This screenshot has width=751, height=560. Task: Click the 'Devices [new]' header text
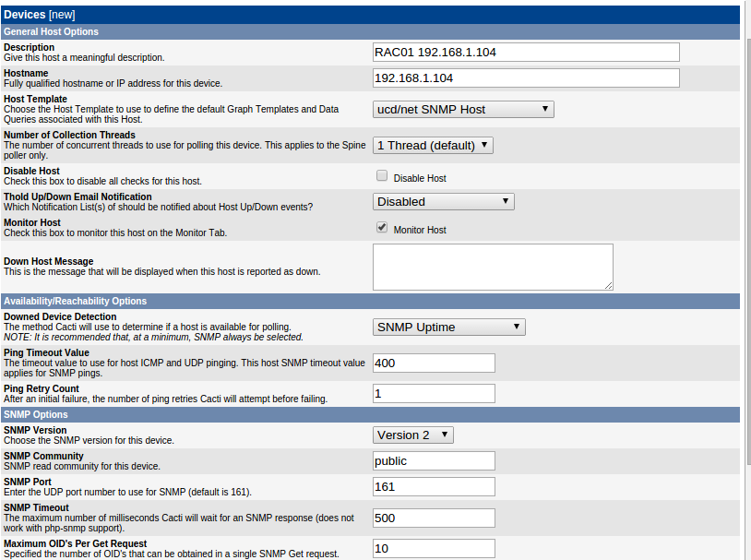tap(40, 15)
